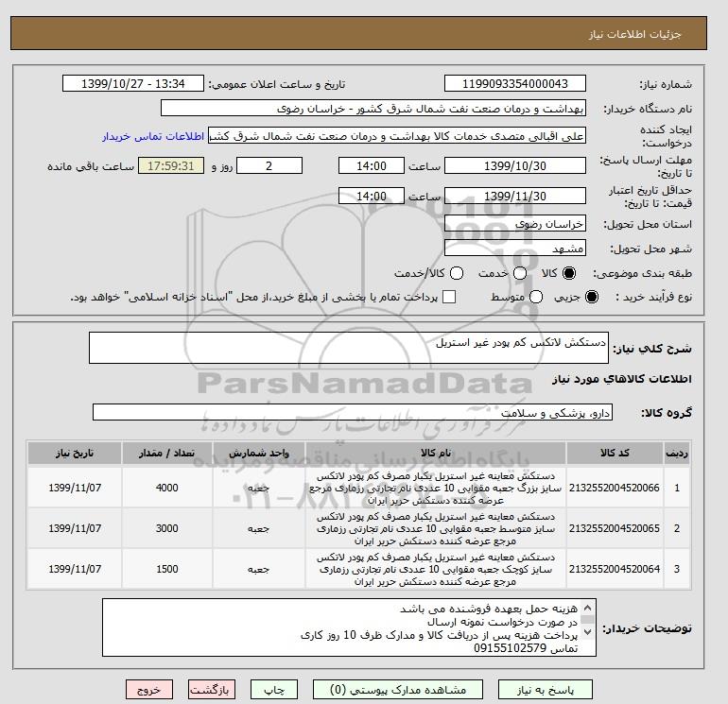The width and height of the screenshot is (728, 704).
Task: Click the واحد شمارش column header
Action: click(259, 453)
